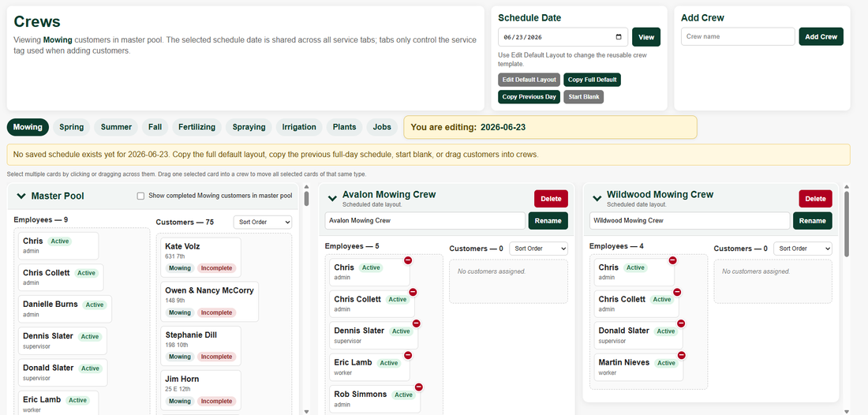Select Stephanie Dill customer card
Image resolution: width=868 pixels, height=415 pixels.
tap(201, 346)
